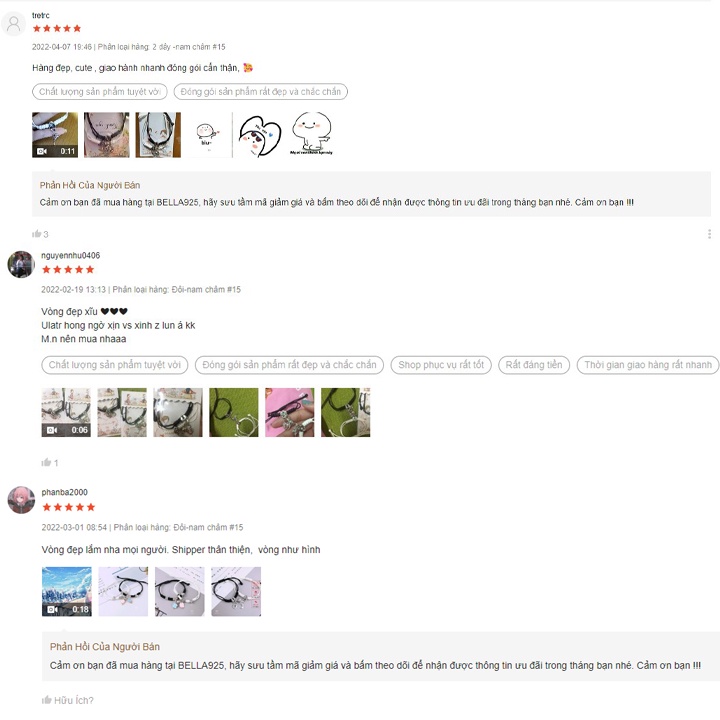Open the heart-shaped cartoon sticker image

tap(259, 135)
